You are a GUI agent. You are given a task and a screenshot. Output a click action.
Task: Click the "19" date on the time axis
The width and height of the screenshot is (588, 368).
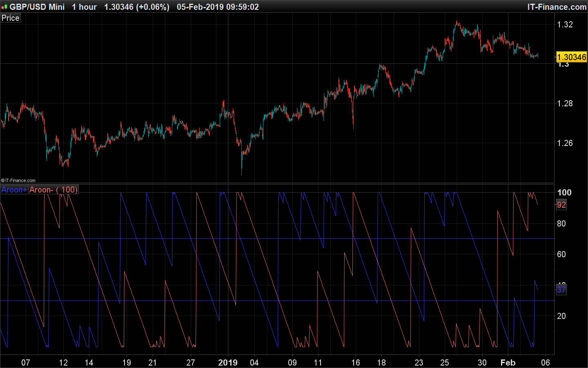pos(127,363)
